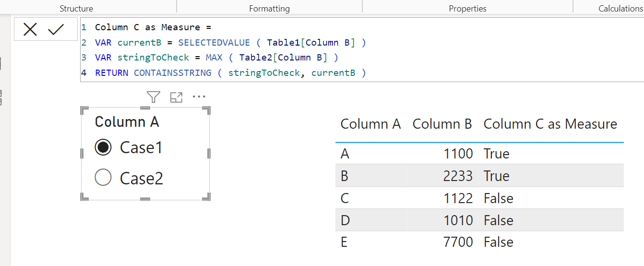This screenshot has height=266, width=644.
Task: Click Table1[Column B] reference in formula
Action: tap(311, 43)
